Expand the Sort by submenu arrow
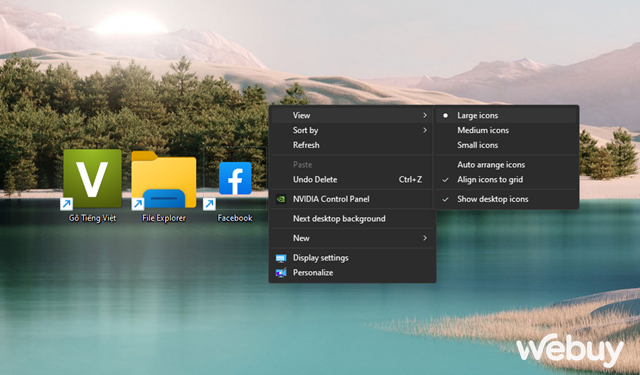 click(x=424, y=130)
